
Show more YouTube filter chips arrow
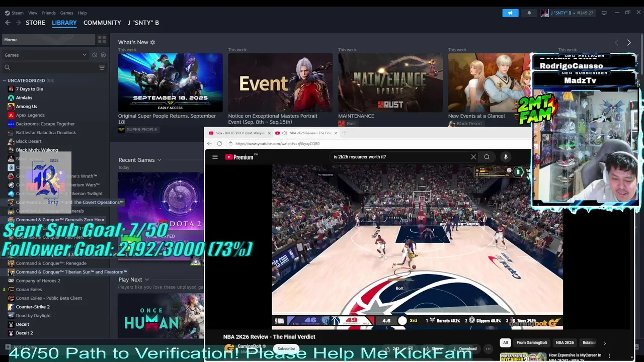(604, 343)
